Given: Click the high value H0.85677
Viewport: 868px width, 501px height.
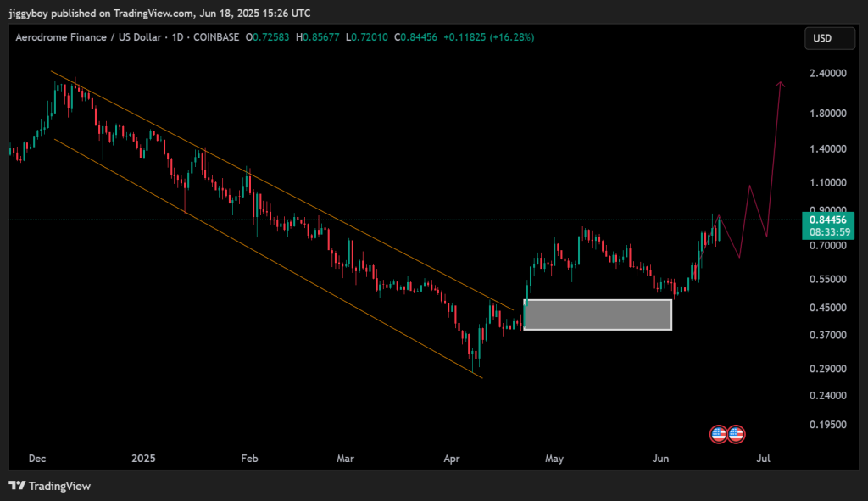Looking at the screenshot, I should point(318,37).
